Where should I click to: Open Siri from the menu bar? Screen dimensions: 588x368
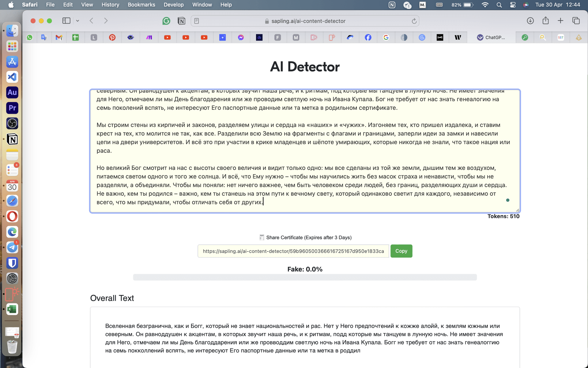click(x=526, y=5)
